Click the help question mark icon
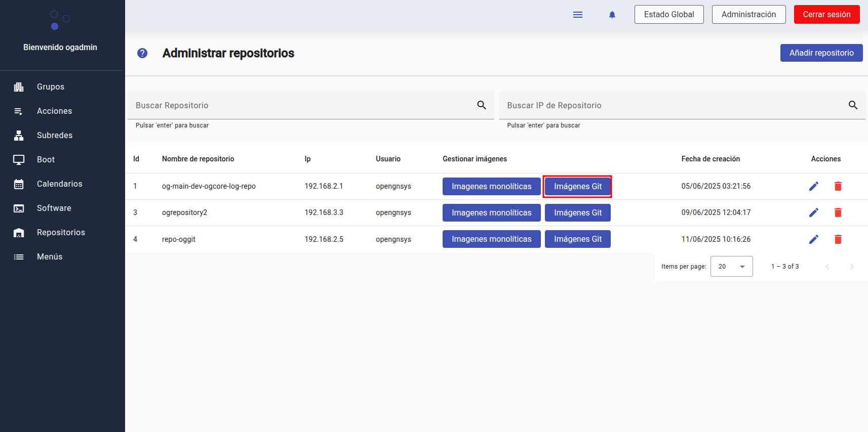The height and width of the screenshot is (432, 868). point(142,53)
